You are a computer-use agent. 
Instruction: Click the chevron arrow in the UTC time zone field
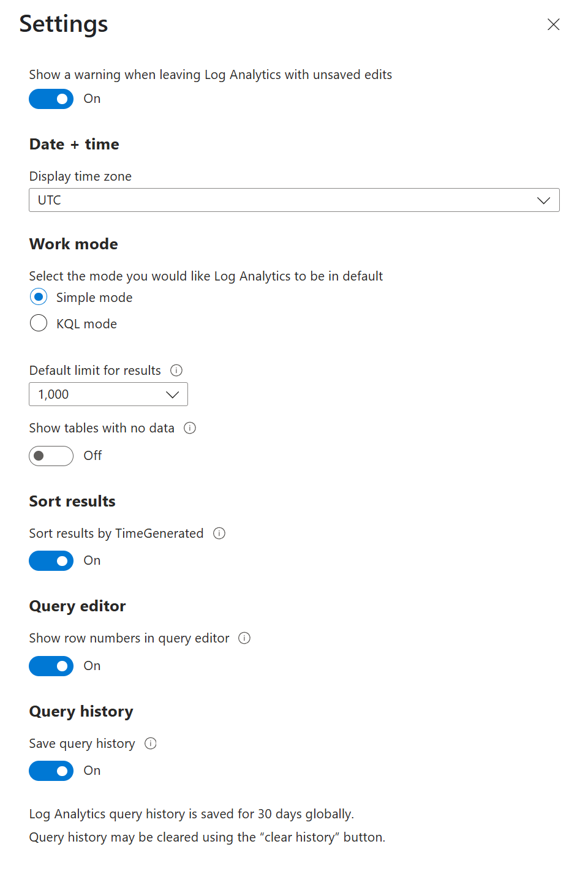[x=543, y=200]
